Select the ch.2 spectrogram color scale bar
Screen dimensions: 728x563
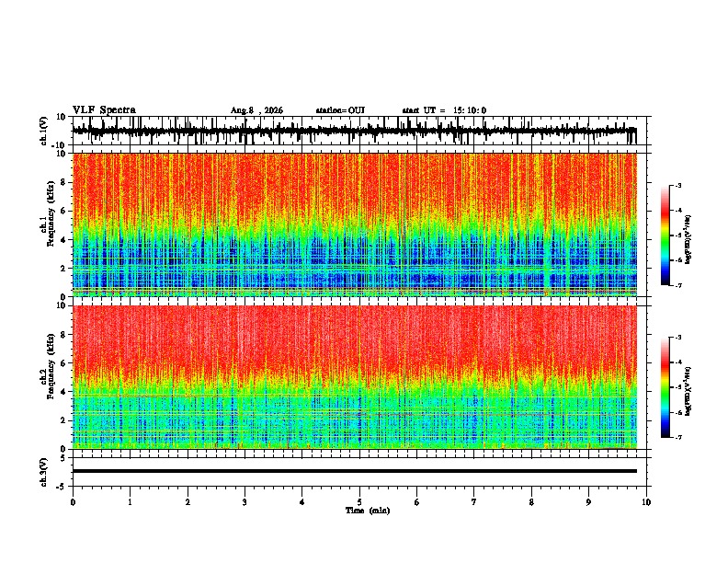click(665, 387)
